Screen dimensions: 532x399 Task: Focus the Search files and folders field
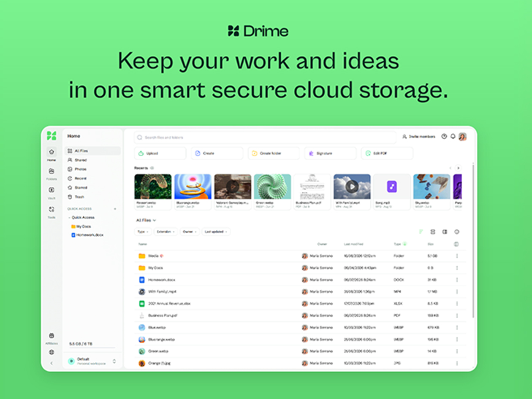click(265, 137)
